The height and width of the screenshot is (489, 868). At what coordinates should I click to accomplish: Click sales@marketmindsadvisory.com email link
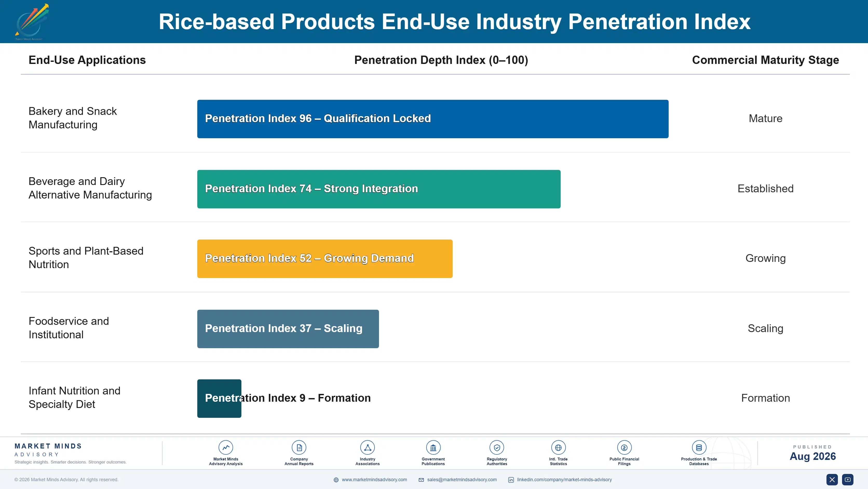click(x=462, y=480)
